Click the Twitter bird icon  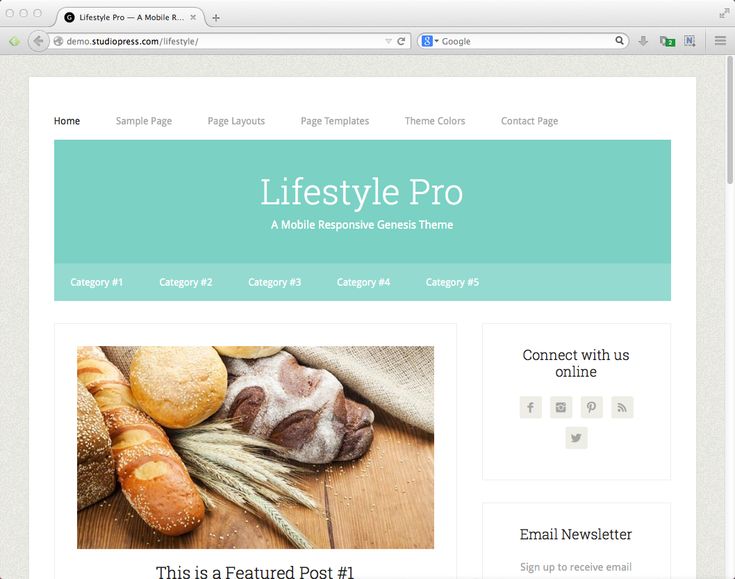coord(576,438)
